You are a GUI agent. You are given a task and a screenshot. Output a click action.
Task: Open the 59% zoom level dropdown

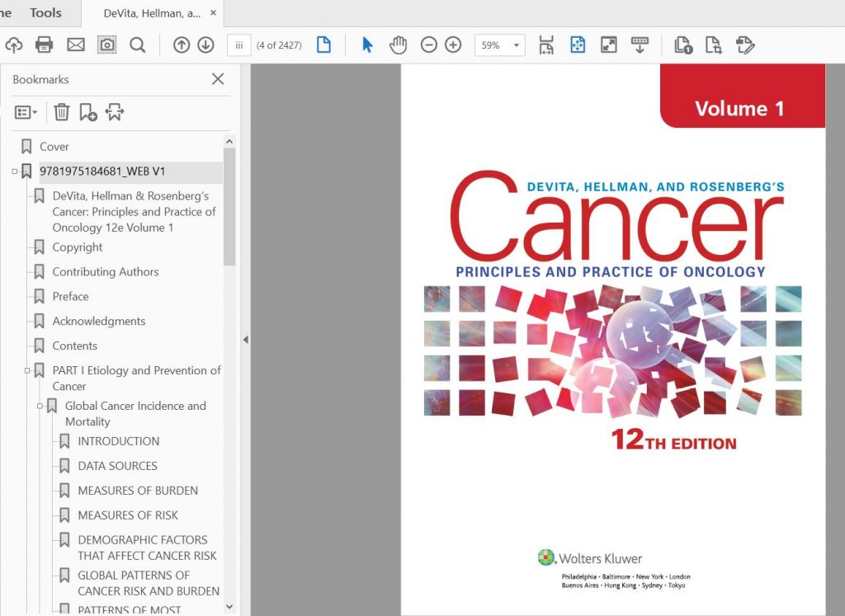(x=517, y=45)
